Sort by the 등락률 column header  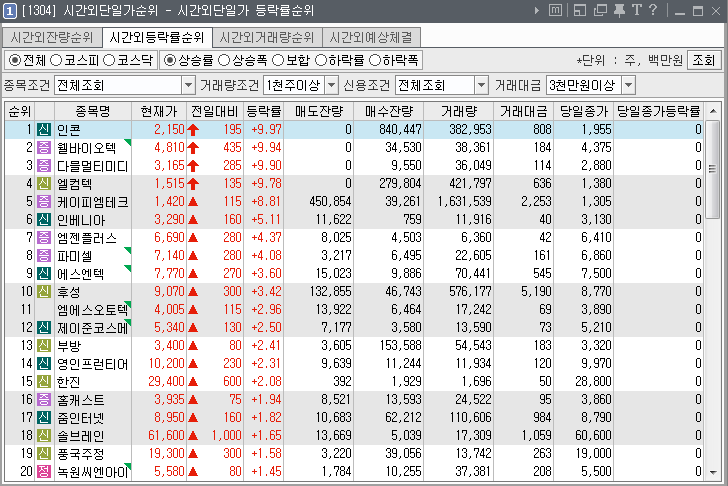[263, 111]
